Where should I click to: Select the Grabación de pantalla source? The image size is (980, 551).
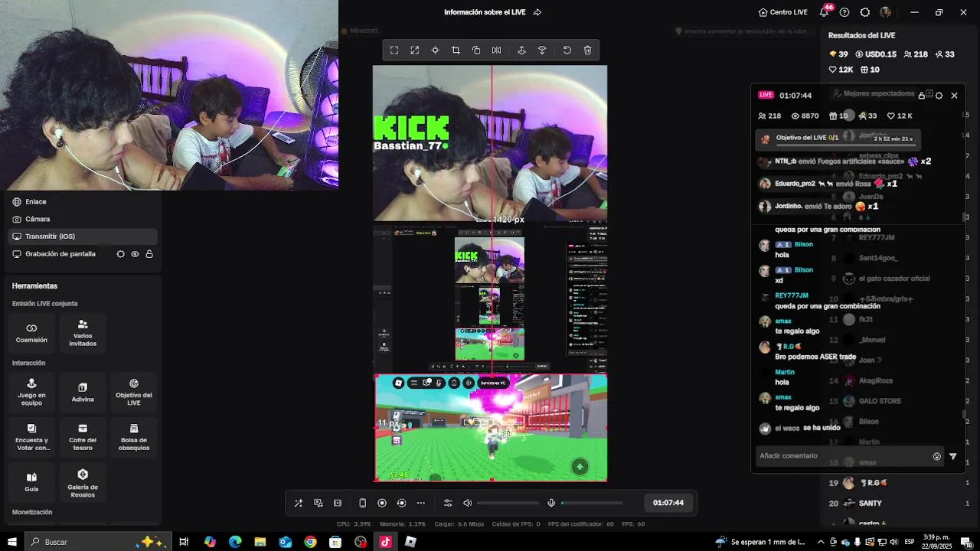(x=84, y=254)
